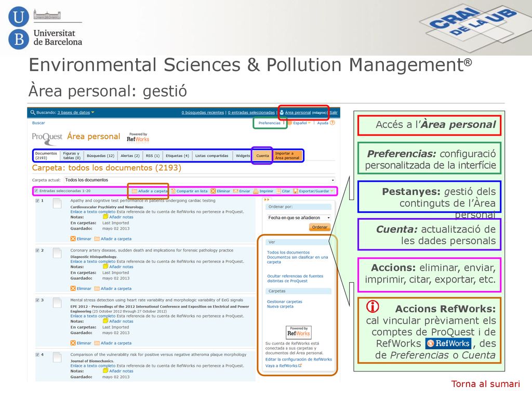Open the Cuenta tab

pos(262,156)
